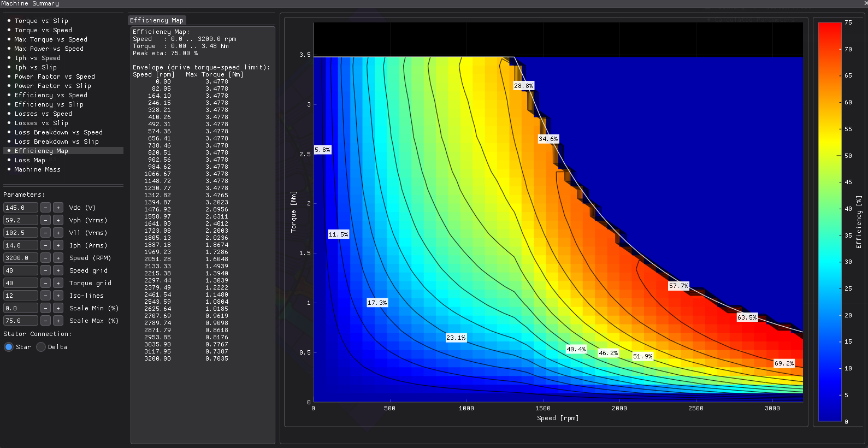Click the 69.2% iso-line label
Viewport: 868px width, 448px height.
[x=784, y=363]
